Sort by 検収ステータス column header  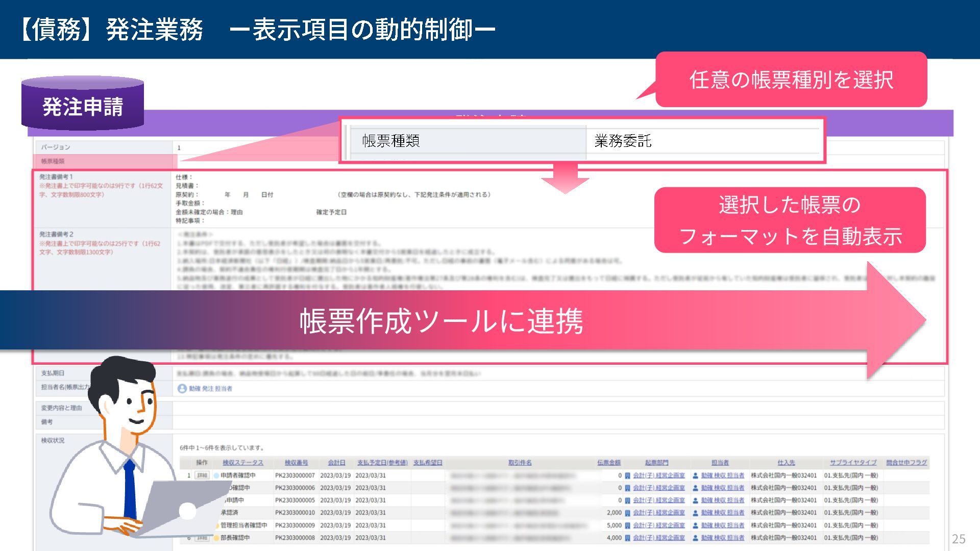tap(242, 463)
